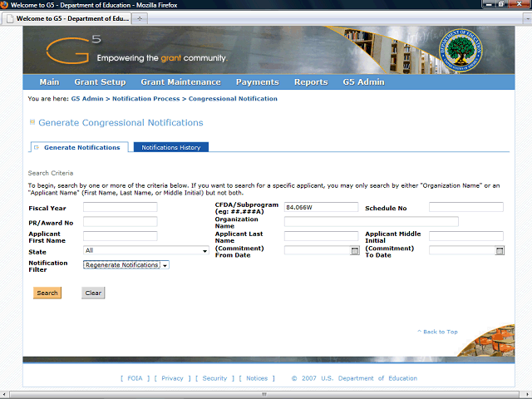Open the Payments menu
This screenshot has height=399, width=532.
pos(258,82)
